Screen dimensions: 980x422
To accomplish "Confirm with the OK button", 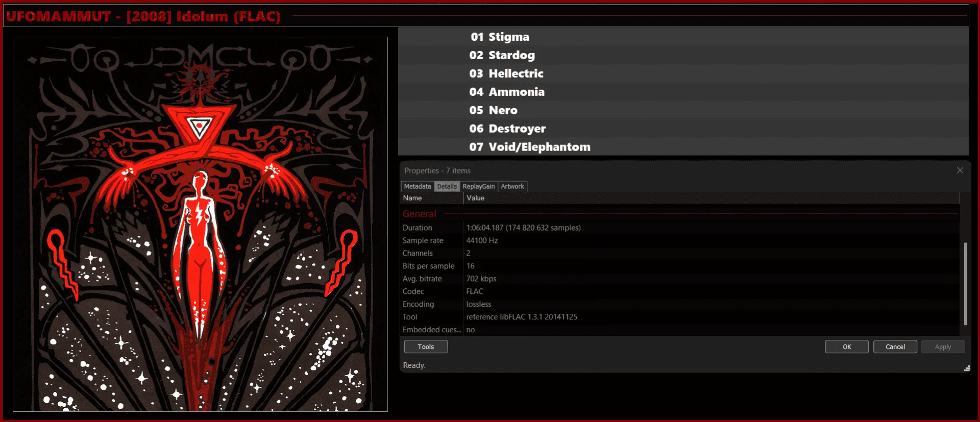I will point(847,346).
